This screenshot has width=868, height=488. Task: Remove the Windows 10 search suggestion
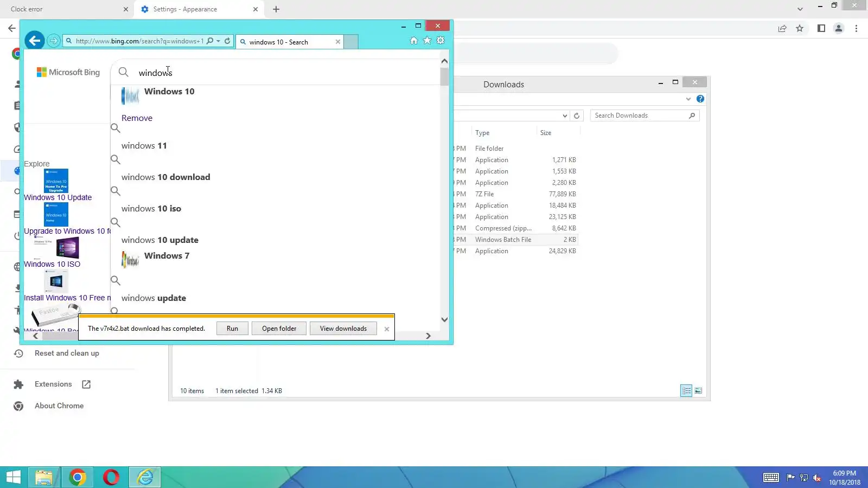click(137, 118)
